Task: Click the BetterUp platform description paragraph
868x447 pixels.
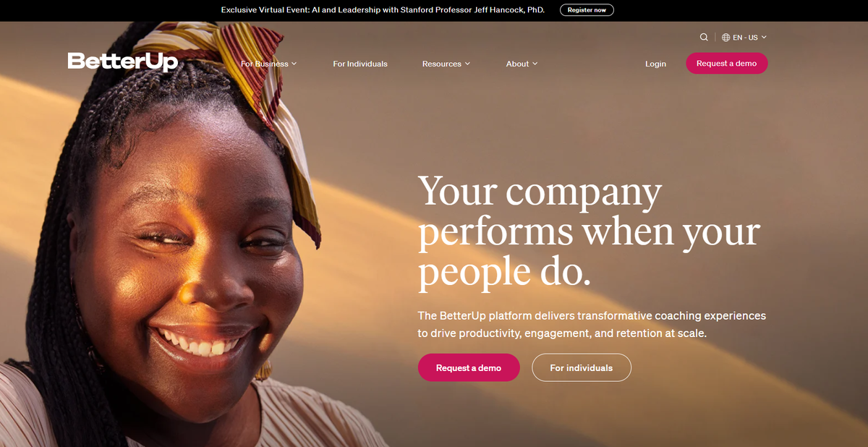Action: tap(592, 325)
